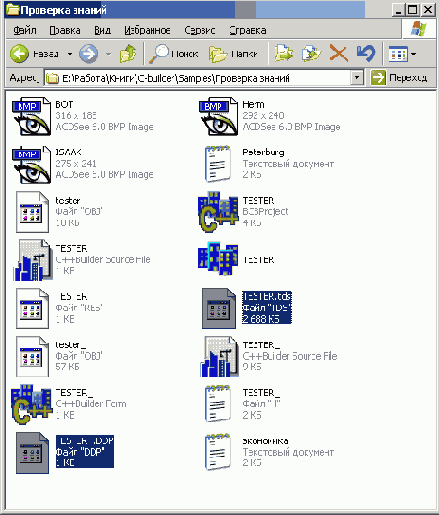This screenshot has height=515, width=439.
Task: Click the green Back arrow icon
Action: coord(19,54)
